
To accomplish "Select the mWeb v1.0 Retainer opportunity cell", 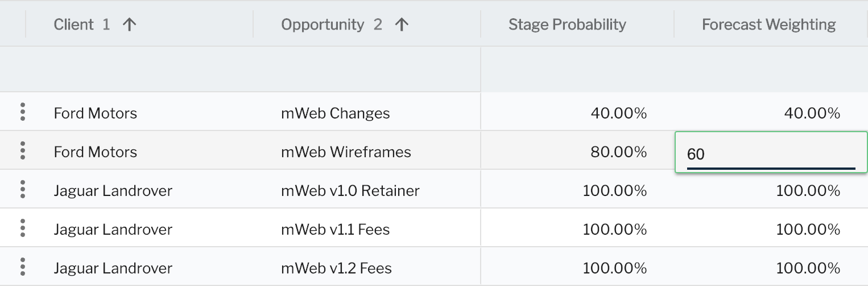I will (x=350, y=190).
